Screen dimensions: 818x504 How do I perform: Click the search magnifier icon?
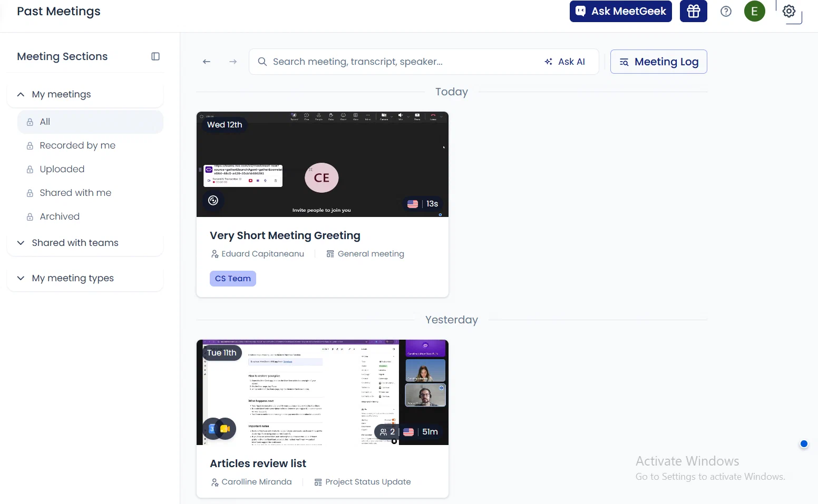262,62
